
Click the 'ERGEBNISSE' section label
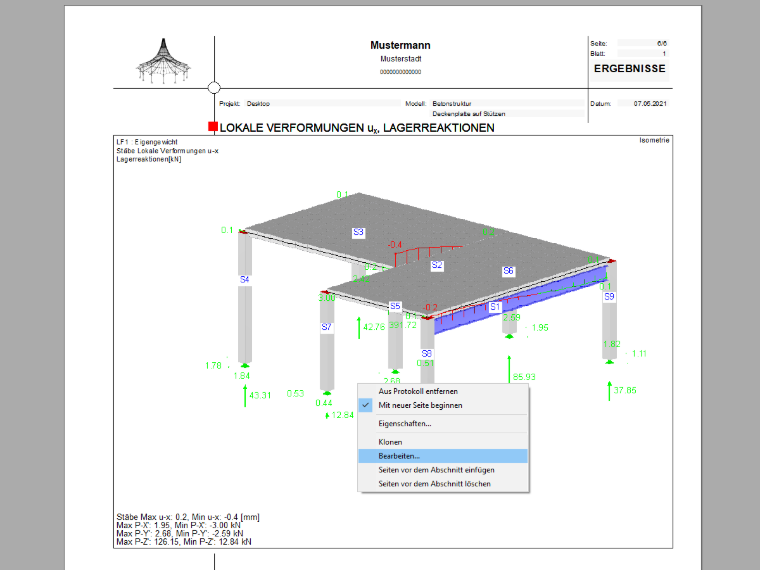630,68
